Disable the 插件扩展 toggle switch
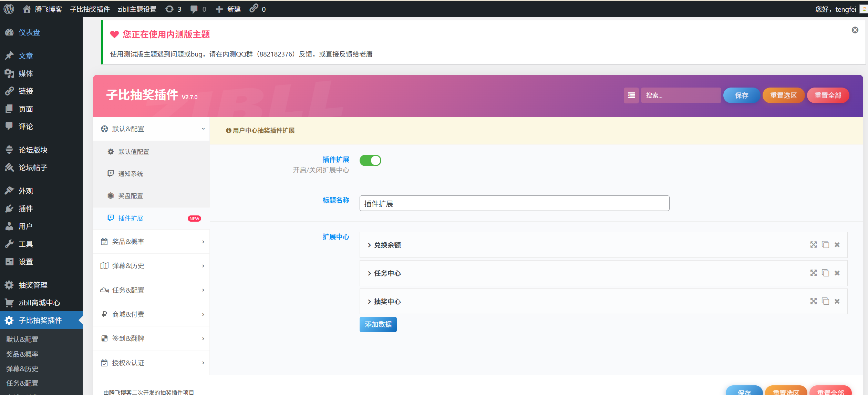This screenshot has width=868, height=395. click(370, 160)
